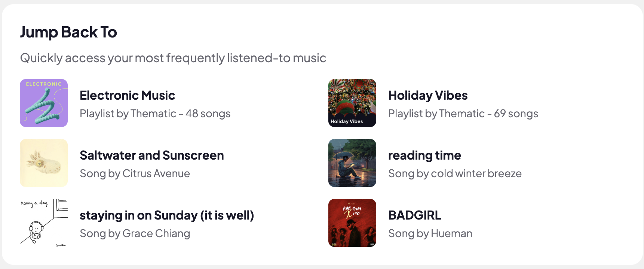Click the frequently listened-to music description
This screenshot has height=269, width=644.
click(x=173, y=58)
